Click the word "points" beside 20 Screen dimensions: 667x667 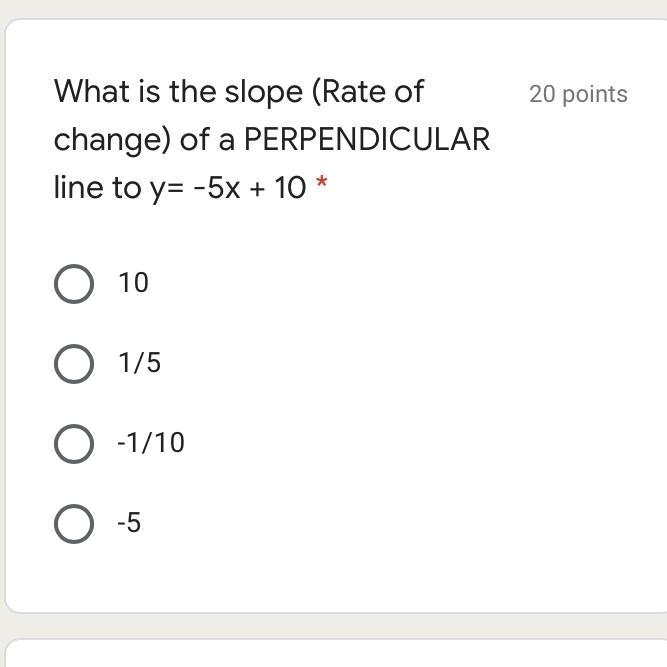point(595,94)
